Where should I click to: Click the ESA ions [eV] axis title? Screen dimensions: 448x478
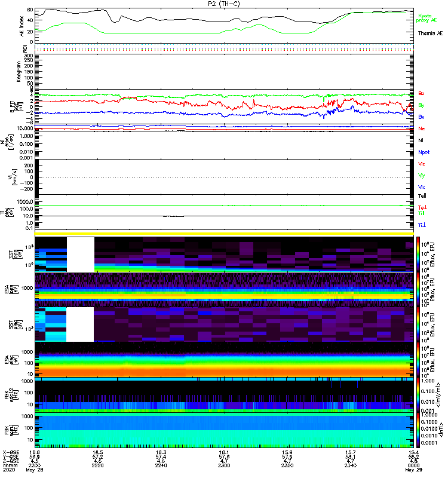coord(11,289)
